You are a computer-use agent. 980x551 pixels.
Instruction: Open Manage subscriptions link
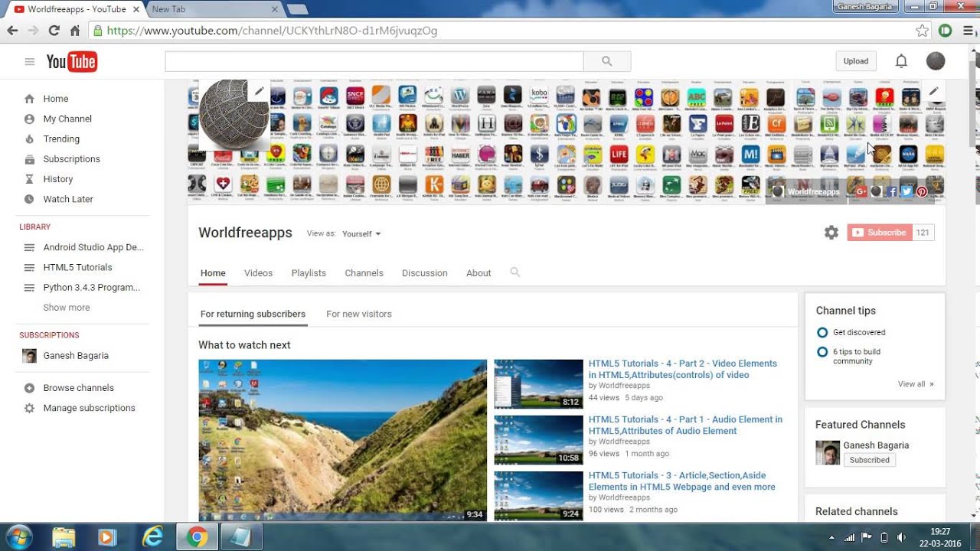(x=89, y=408)
